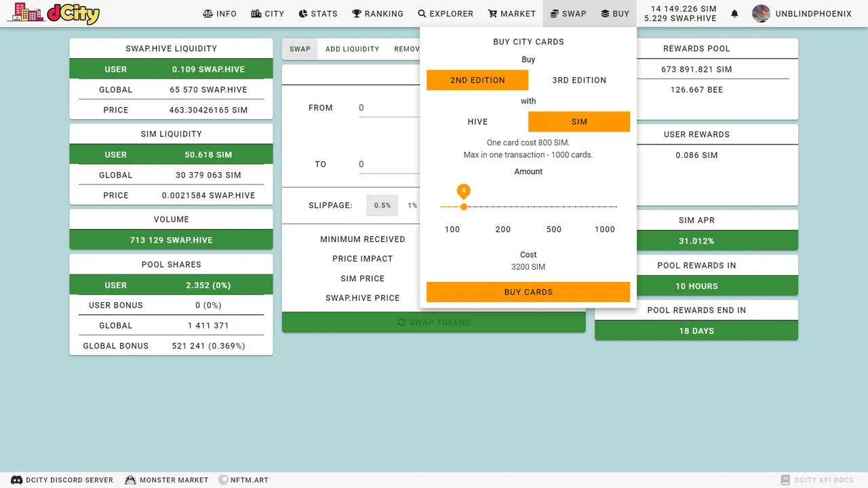Click the MARKET cart icon
The image size is (868, 488).
493,14
